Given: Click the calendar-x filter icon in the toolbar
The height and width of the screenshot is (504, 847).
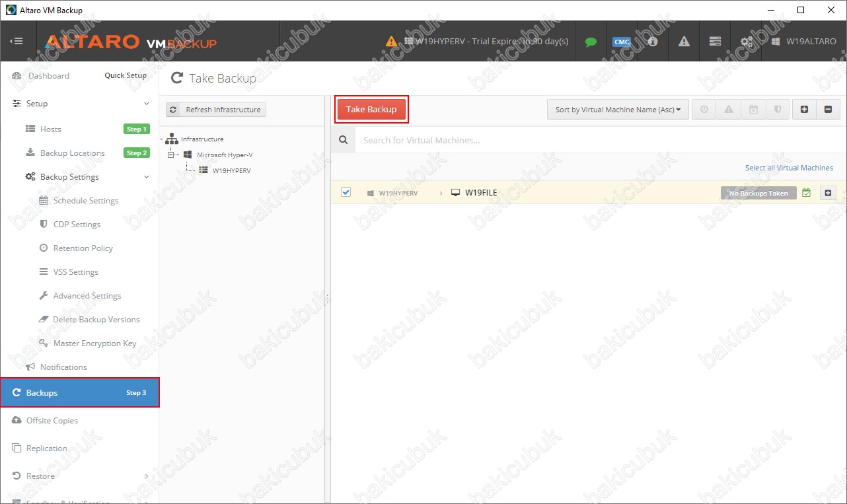Looking at the screenshot, I should [753, 110].
